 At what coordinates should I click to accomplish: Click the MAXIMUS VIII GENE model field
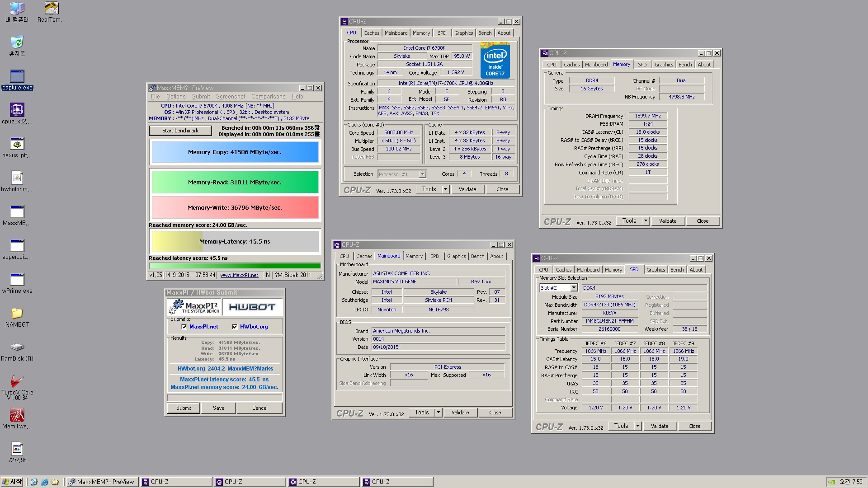tap(414, 282)
